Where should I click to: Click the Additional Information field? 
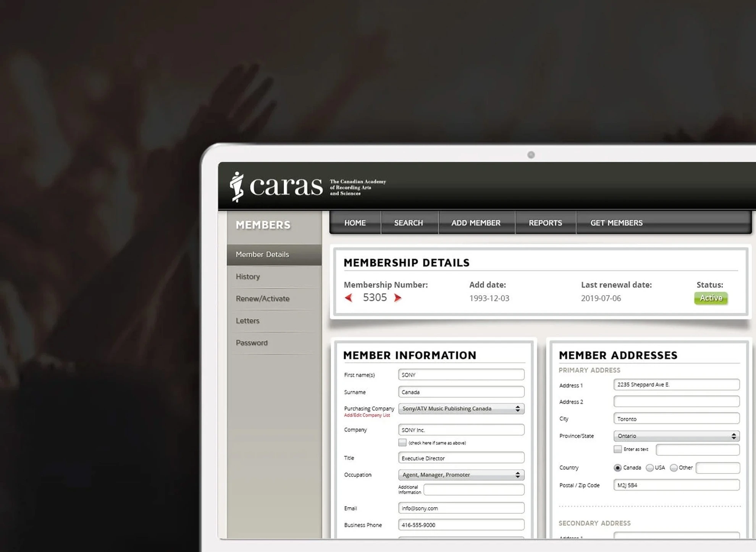[x=474, y=490]
